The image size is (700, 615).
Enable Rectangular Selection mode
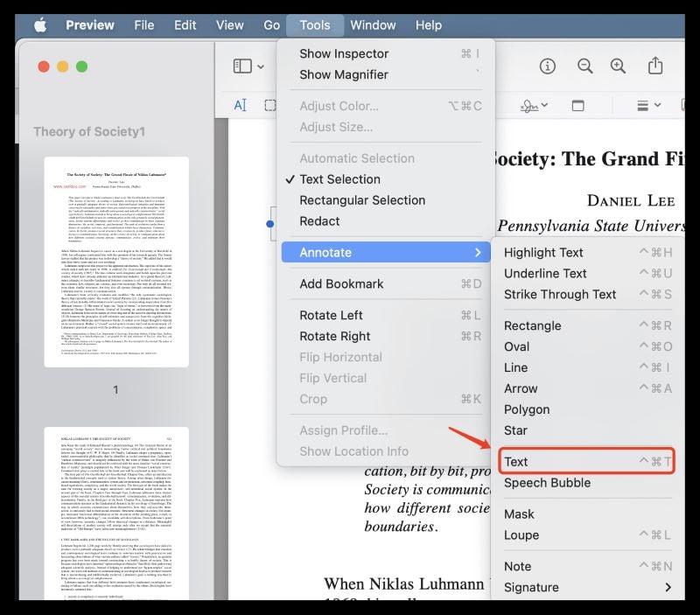click(x=359, y=200)
